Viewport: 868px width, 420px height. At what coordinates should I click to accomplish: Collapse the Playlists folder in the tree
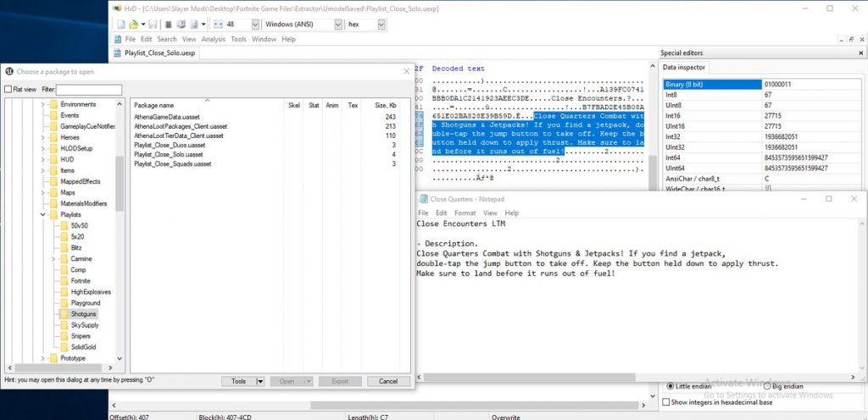pyautogui.click(x=43, y=215)
